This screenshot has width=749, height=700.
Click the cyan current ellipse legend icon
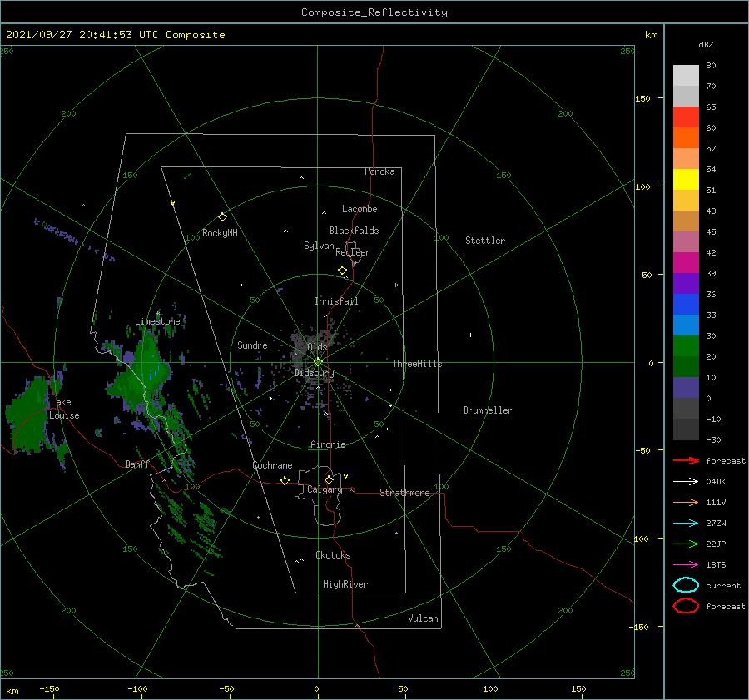pos(686,585)
